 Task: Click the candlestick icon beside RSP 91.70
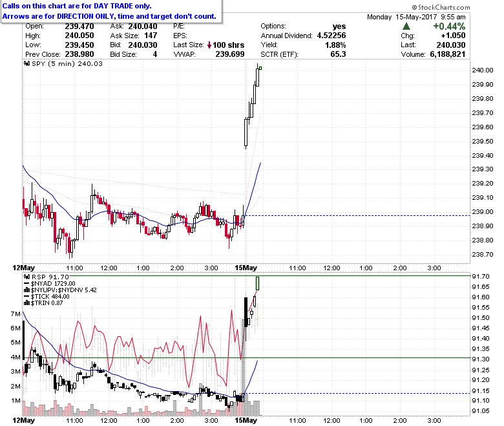[27, 277]
